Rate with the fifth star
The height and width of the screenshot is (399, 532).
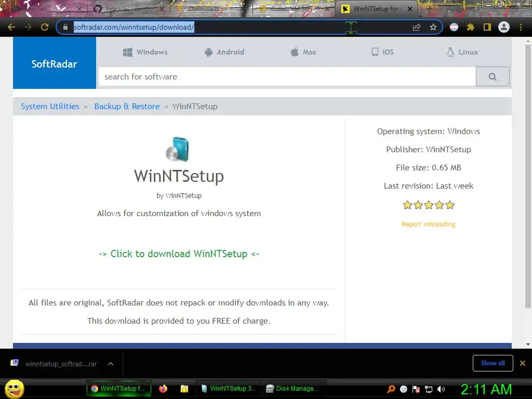[450, 205]
